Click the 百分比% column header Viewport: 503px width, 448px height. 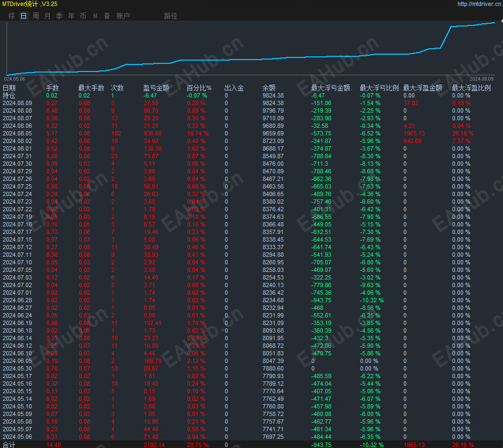199,88
